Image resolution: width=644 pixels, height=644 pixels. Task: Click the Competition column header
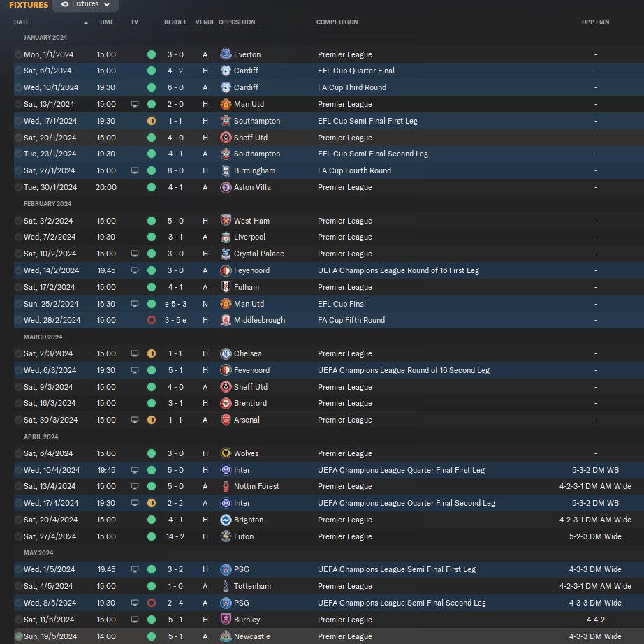337,22
